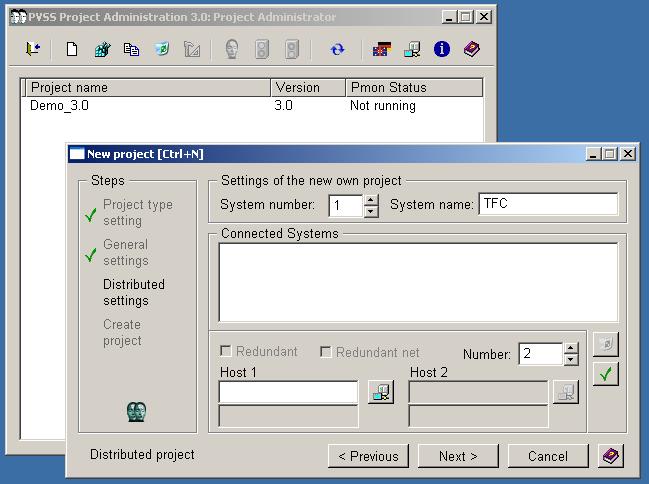The image size is (649, 484).
Task: Click the copy project icon
Action: click(132, 49)
